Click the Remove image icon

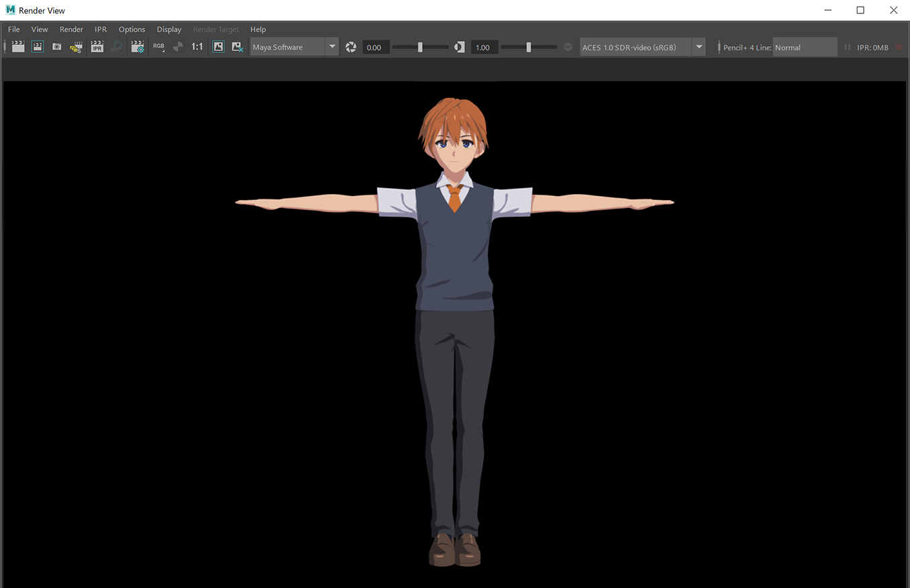pyautogui.click(x=237, y=47)
